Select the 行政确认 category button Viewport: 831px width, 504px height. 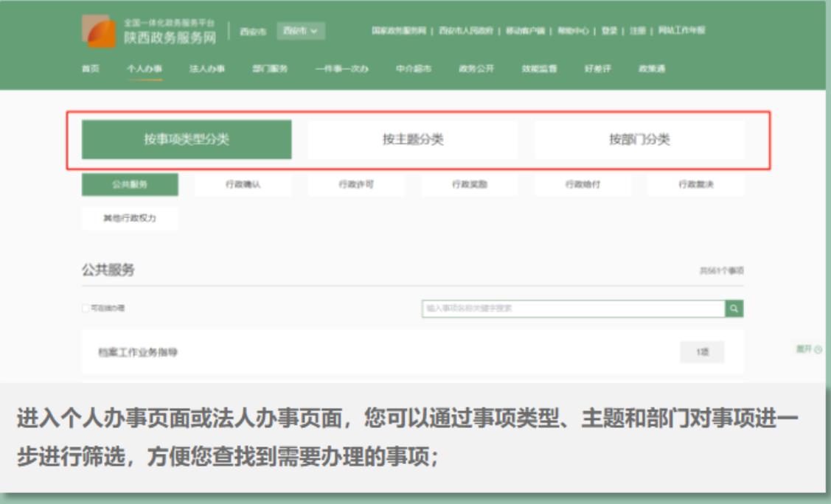click(243, 184)
